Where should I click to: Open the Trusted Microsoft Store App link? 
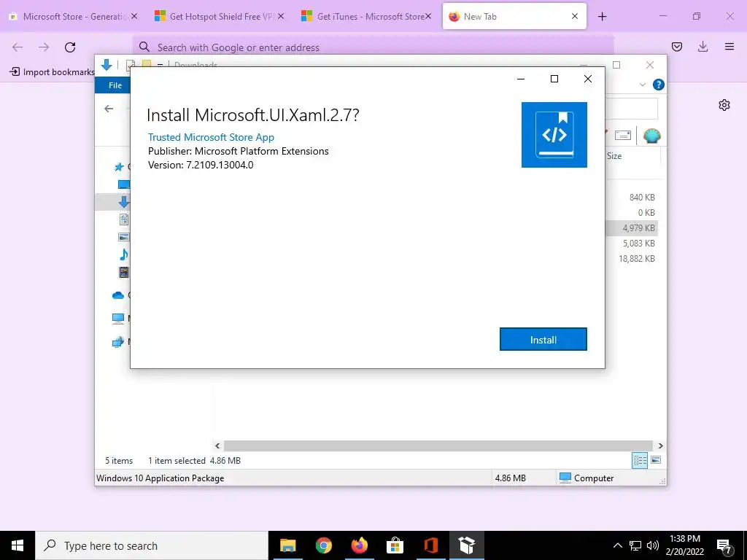pyautogui.click(x=211, y=137)
